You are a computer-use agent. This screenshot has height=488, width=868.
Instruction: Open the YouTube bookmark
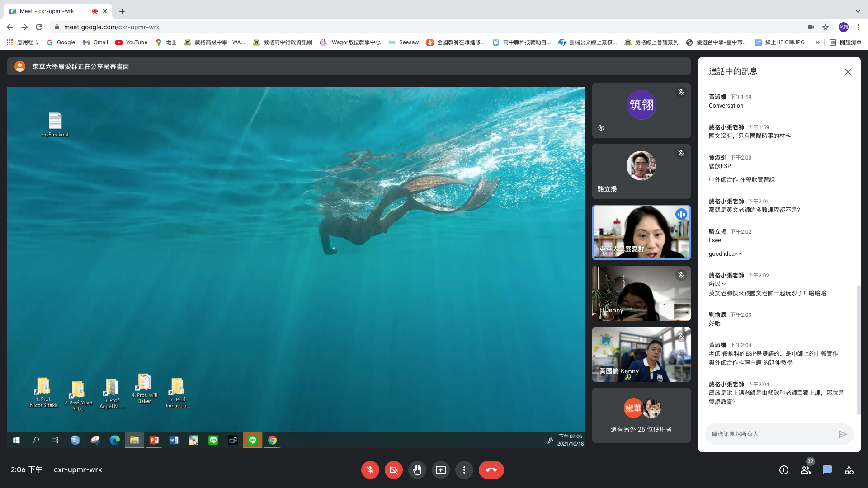132,42
